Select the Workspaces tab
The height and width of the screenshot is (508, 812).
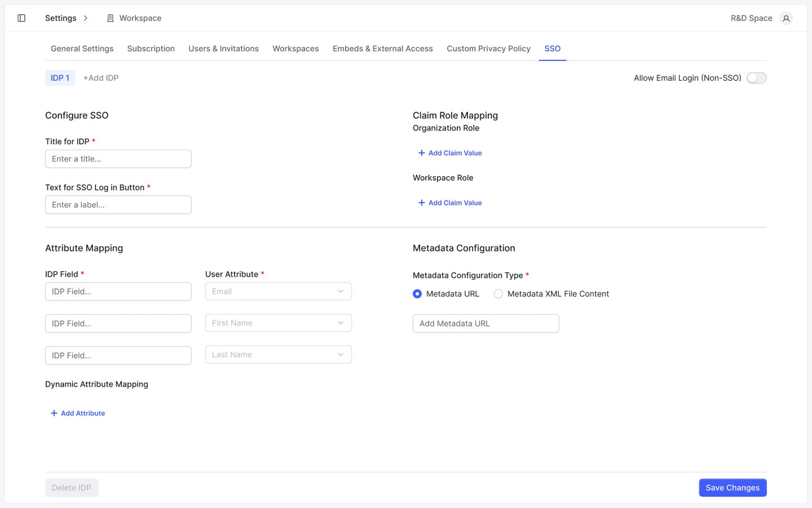[295, 49]
